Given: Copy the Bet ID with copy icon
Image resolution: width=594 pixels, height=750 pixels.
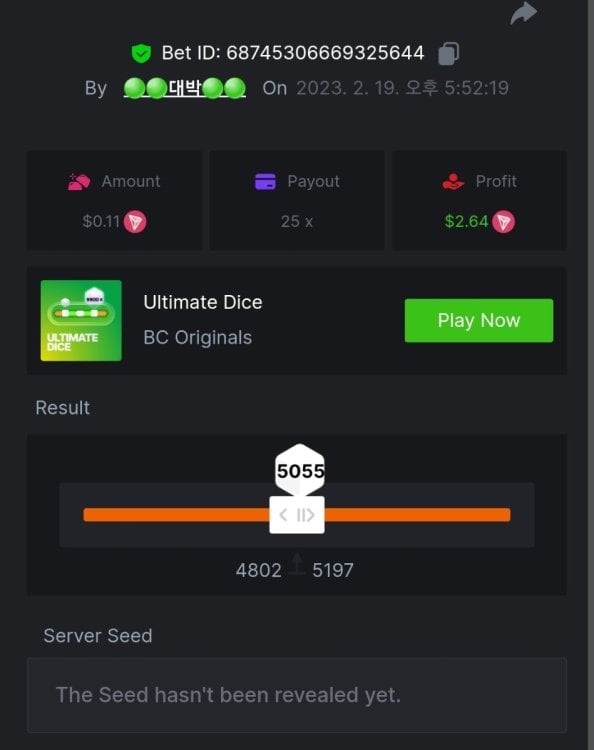Looking at the screenshot, I should (x=449, y=53).
